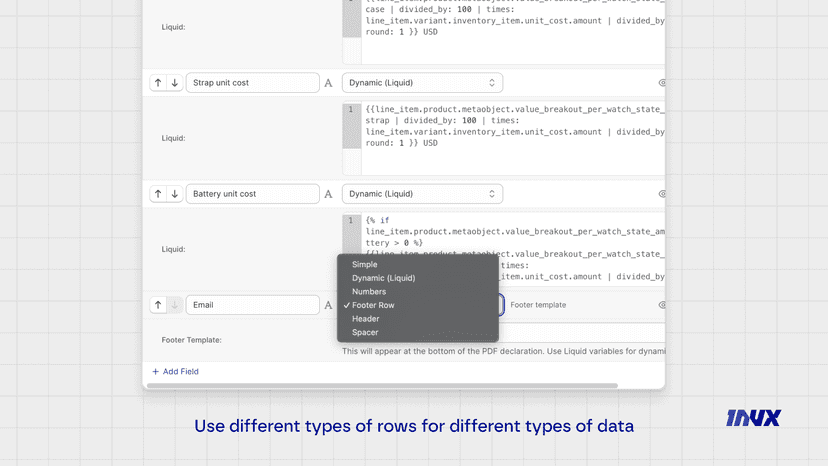Toggle visibility of the Email footer row
This screenshot has height=466, width=828.
click(x=662, y=305)
